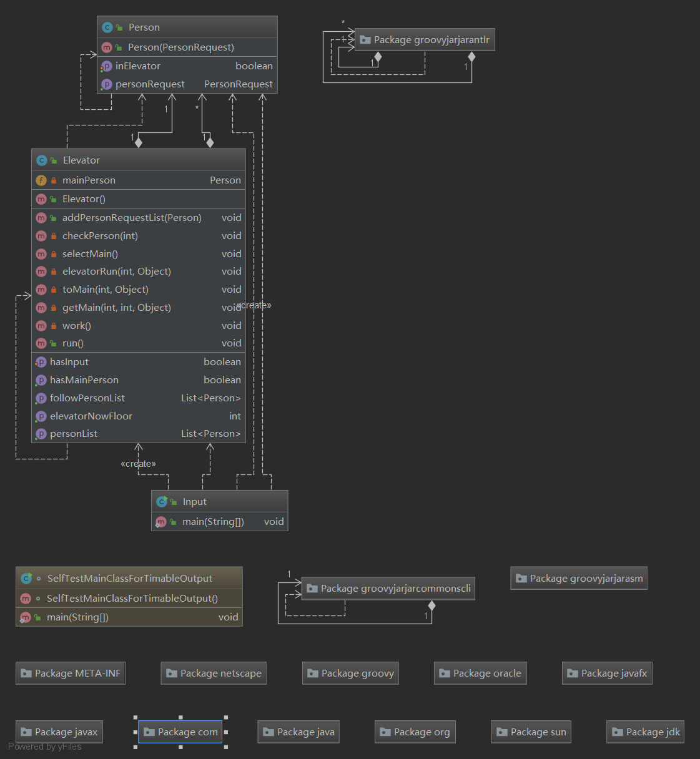
Task: Click the class icon beside Input header
Action: 162,502
